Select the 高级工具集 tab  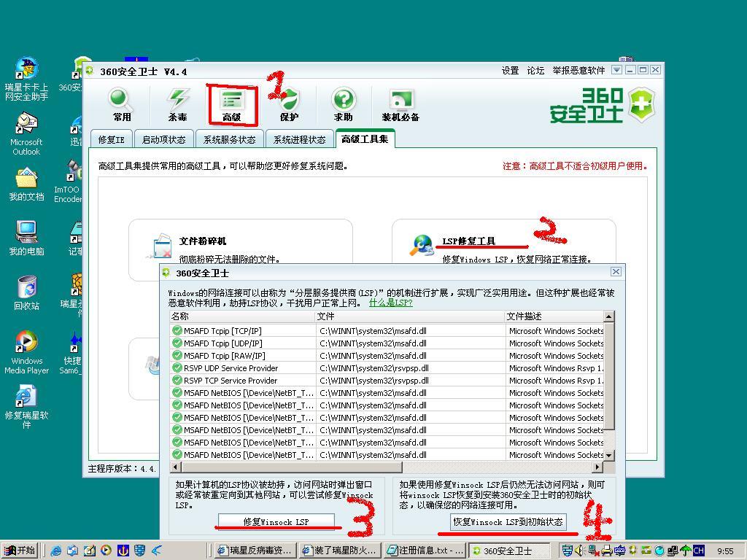pos(365,139)
